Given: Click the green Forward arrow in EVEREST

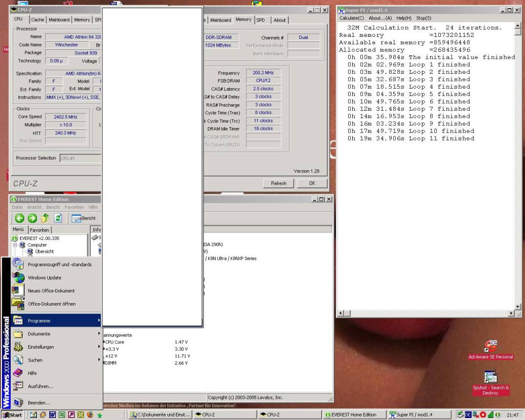Looking at the screenshot, I should tap(32, 218).
